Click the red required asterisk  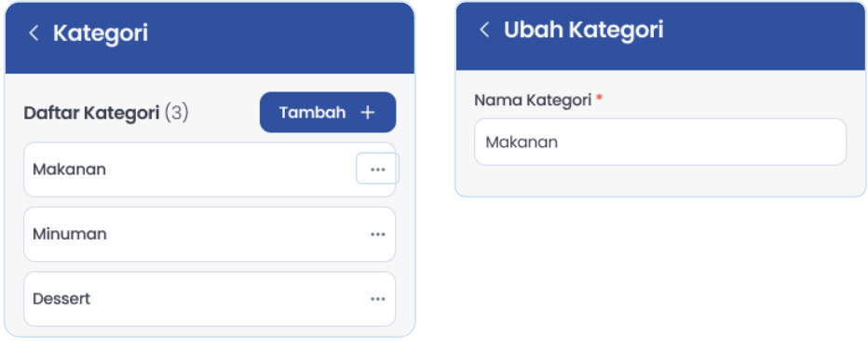[x=599, y=98]
